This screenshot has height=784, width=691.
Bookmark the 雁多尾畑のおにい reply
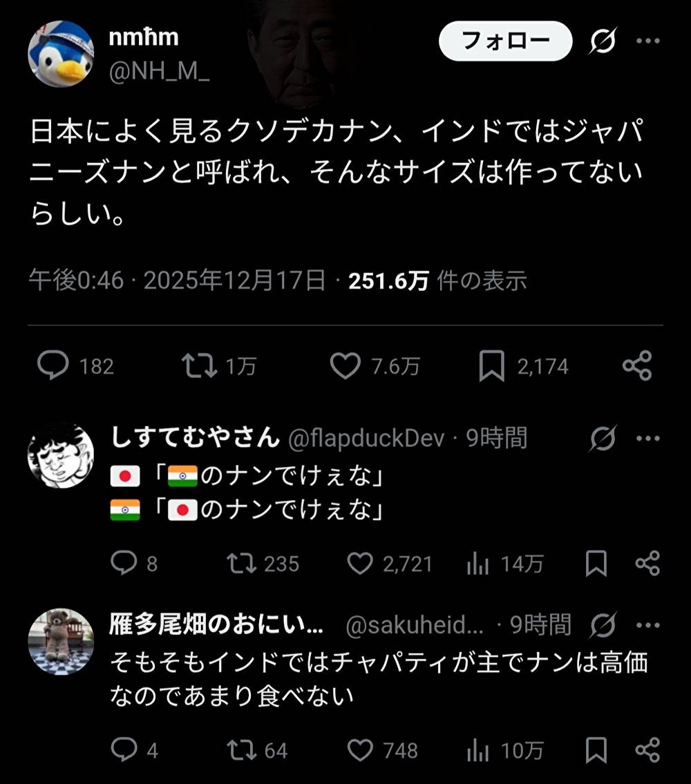pyautogui.click(x=596, y=749)
